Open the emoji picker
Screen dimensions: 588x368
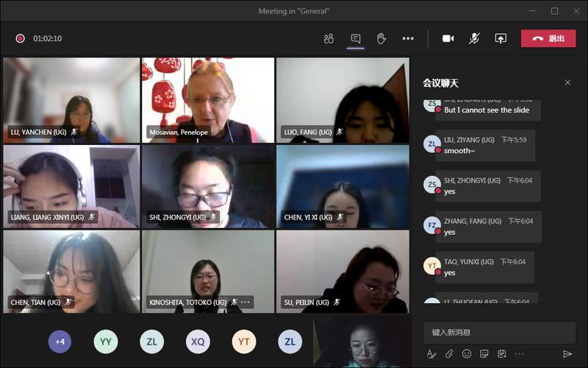point(467,354)
